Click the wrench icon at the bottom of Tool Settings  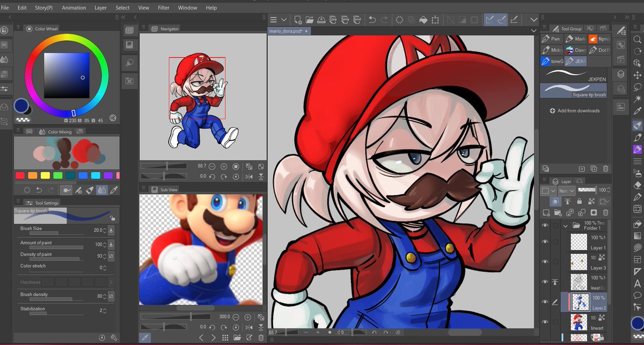coord(114,337)
